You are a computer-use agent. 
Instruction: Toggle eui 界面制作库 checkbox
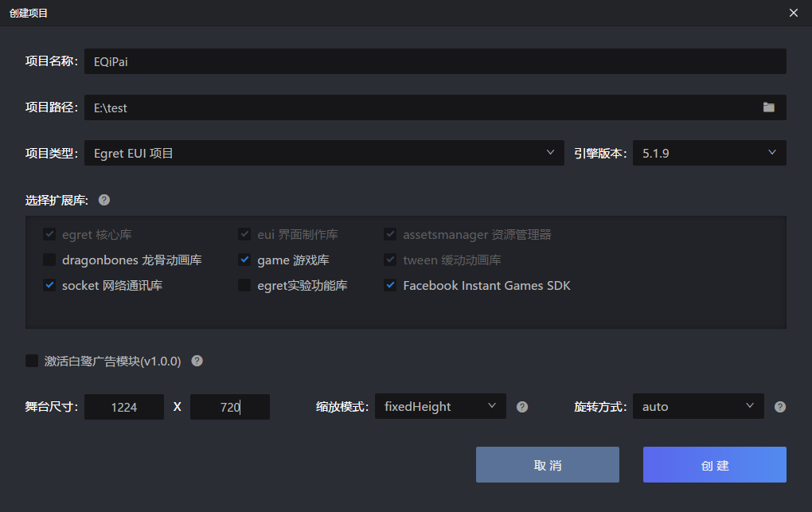(x=244, y=234)
